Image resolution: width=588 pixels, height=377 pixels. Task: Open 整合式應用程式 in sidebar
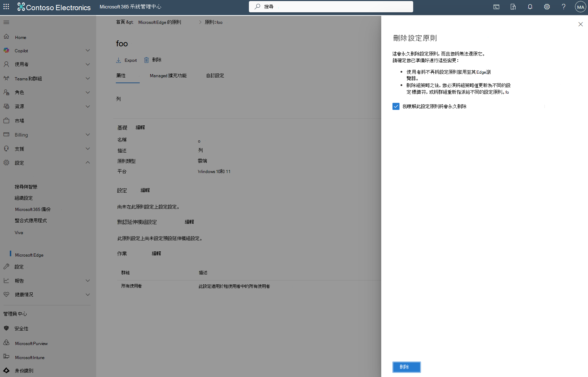31,220
